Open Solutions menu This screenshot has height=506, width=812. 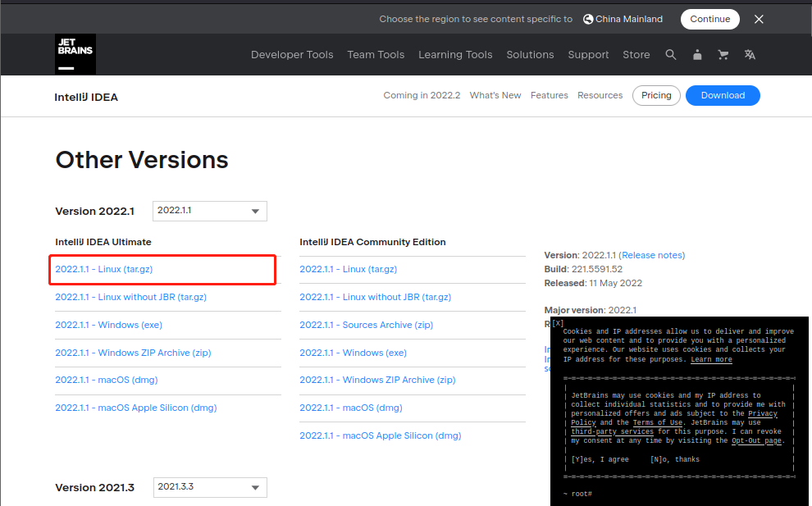530,54
